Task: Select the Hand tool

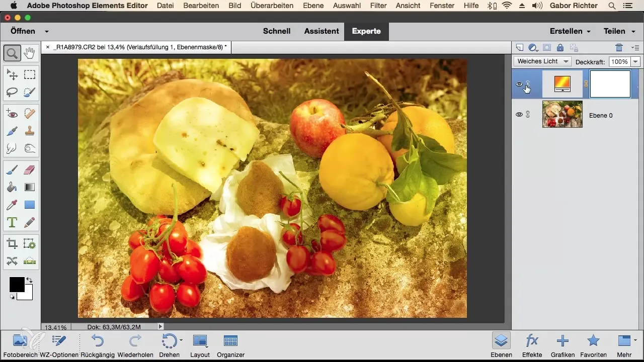Action: pos(29,52)
